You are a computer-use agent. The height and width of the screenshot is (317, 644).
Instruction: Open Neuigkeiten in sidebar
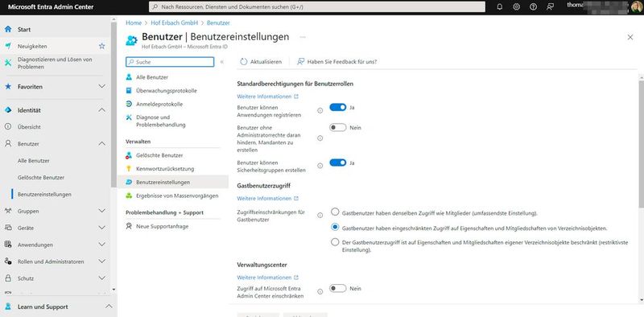point(32,47)
